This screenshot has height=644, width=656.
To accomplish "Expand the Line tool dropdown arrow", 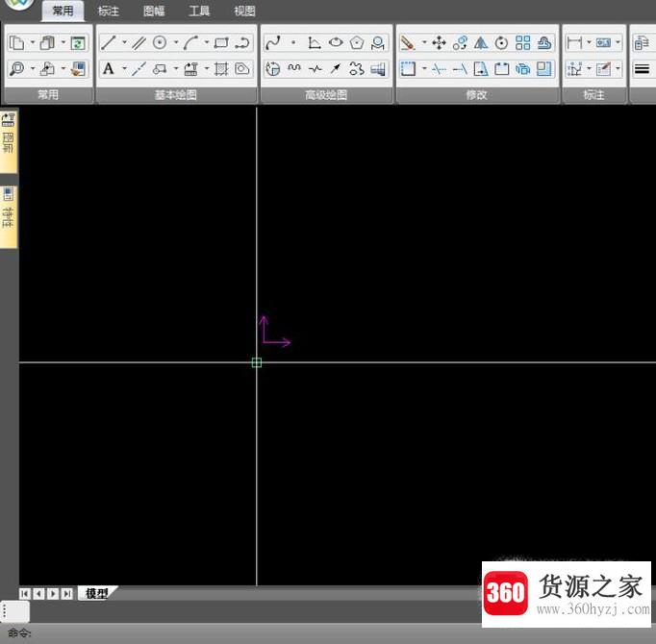I will coord(124,42).
